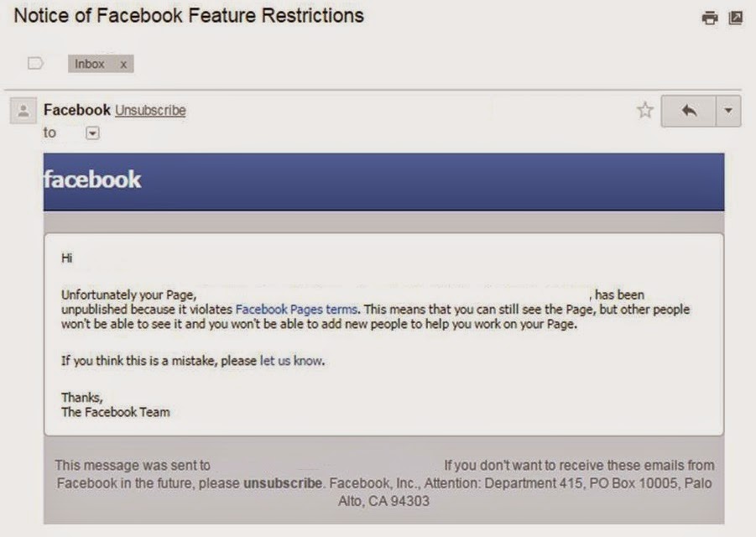Click the white facebook logo in banner

point(92,180)
